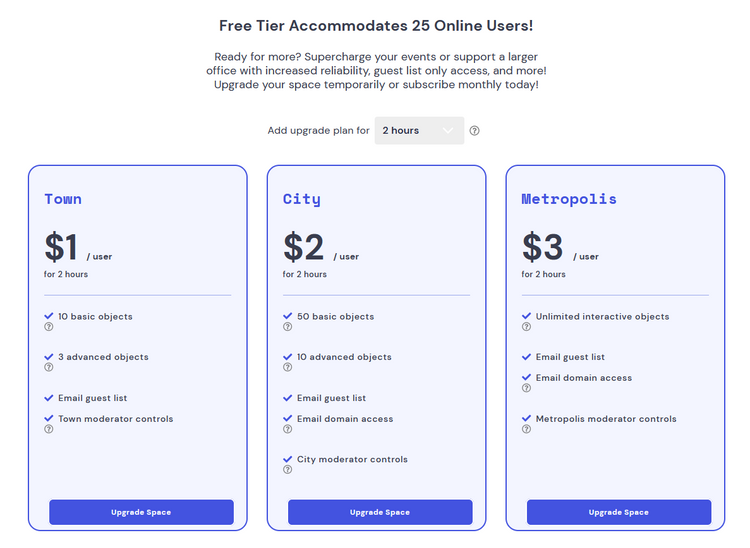The width and height of the screenshot is (750, 548).
Task: Click Upgrade Space in City plan
Action: click(x=380, y=512)
